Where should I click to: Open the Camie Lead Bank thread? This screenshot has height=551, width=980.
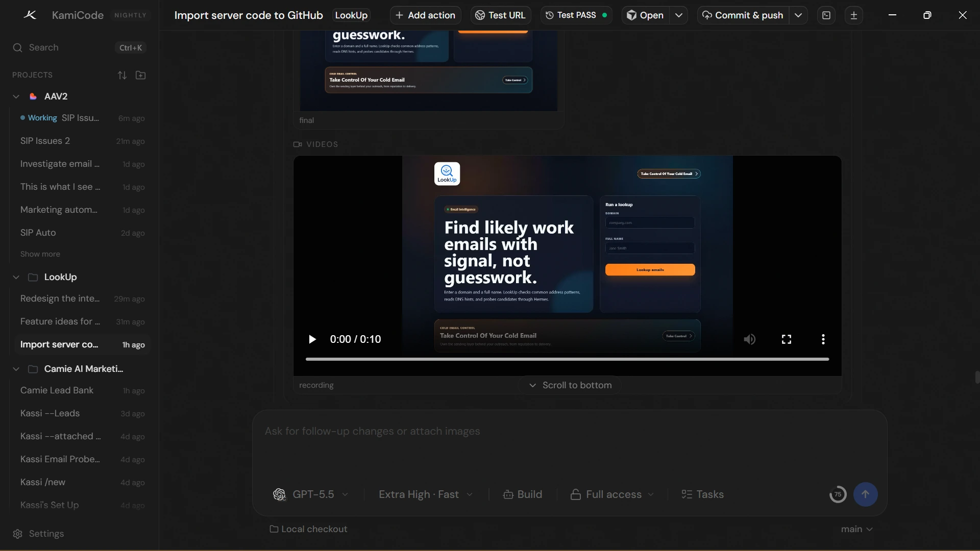pos(82,390)
